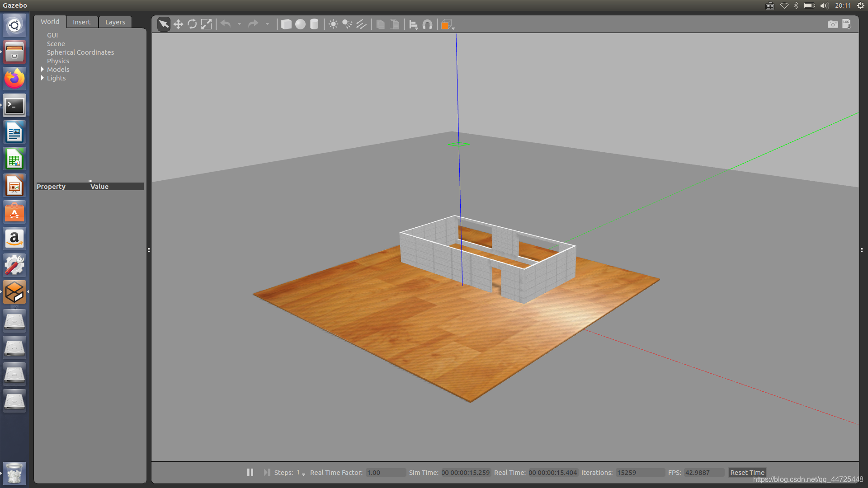Screen dimensions: 868x488
Task: Select the rotate tool icon
Action: (x=192, y=24)
